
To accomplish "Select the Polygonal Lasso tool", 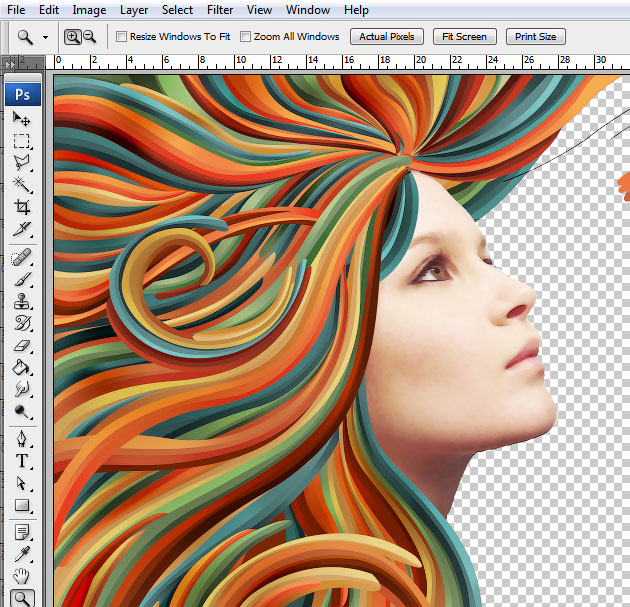I will coord(22,163).
